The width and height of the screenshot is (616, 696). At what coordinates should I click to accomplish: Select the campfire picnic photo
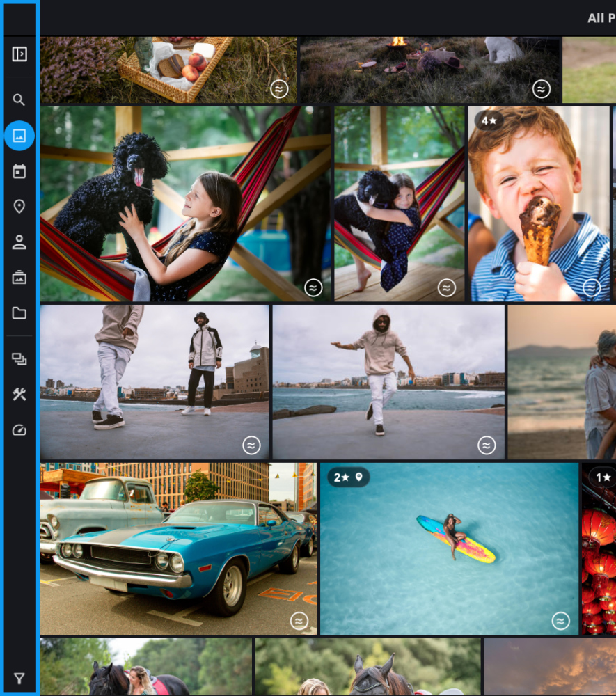click(x=429, y=70)
